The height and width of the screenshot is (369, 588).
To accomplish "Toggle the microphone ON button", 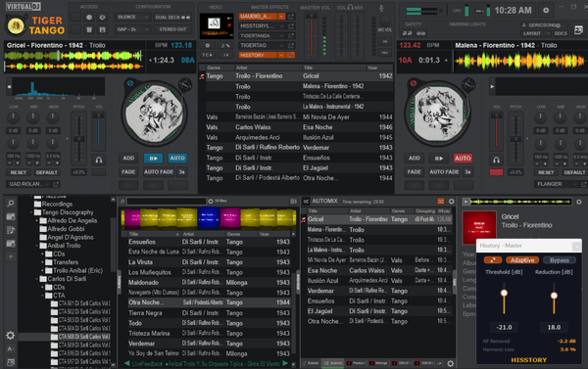I will click(385, 41).
